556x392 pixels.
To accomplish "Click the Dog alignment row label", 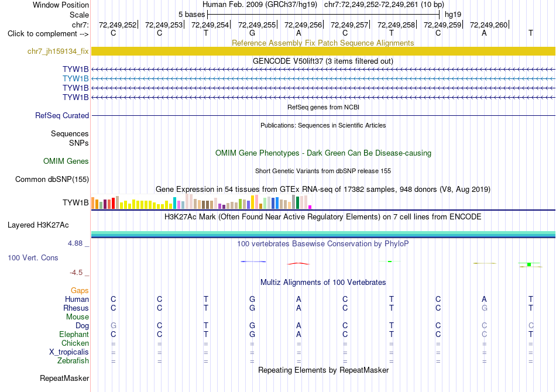I will 82,326.
